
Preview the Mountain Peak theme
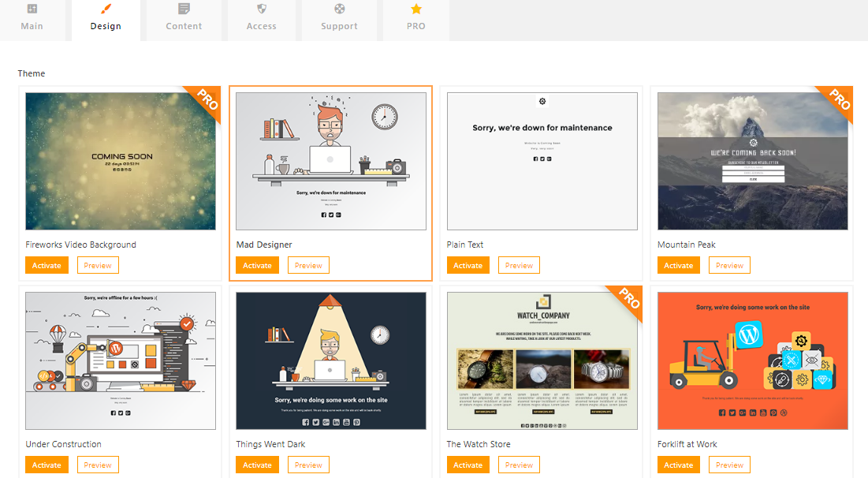point(729,266)
